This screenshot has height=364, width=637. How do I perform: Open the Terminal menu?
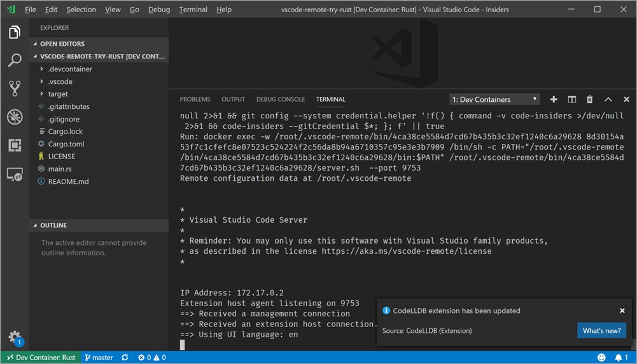pos(193,10)
